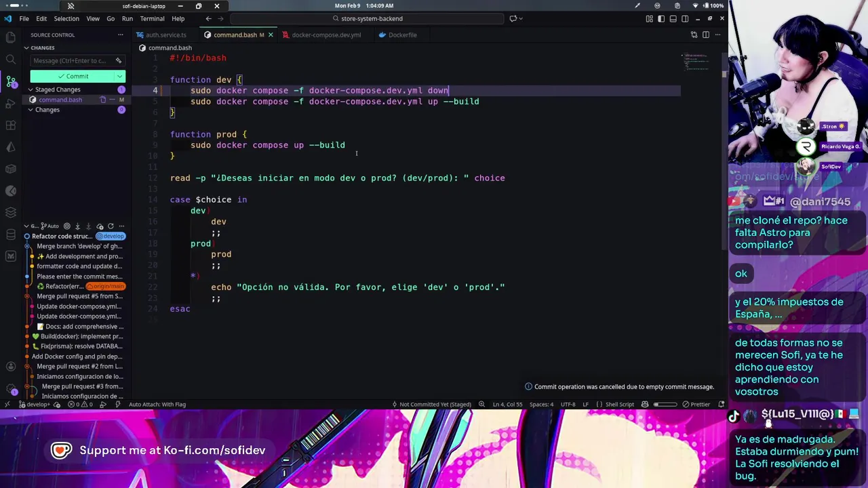Open the Manage gear icon
The width and height of the screenshot is (868, 488).
[10, 389]
